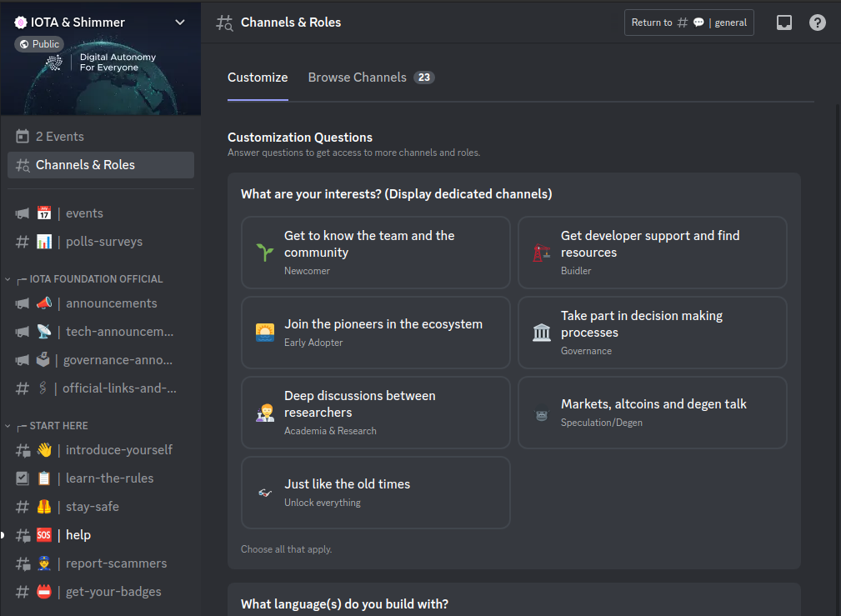Click the calendar icon beside 2 Events
This screenshot has height=616, width=841.
[x=23, y=136]
